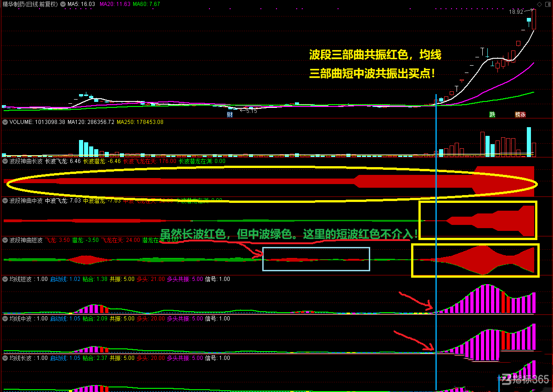The height and width of the screenshot is (392, 553).
Task: Open the 均线短波 panel dropdown arrow
Action: point(5,279)
